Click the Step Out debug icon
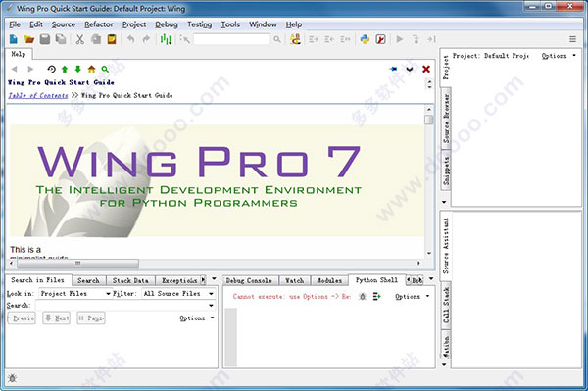The width and height of the screenshot is (588, 391). pyautogui.click(x=431, y=39)
